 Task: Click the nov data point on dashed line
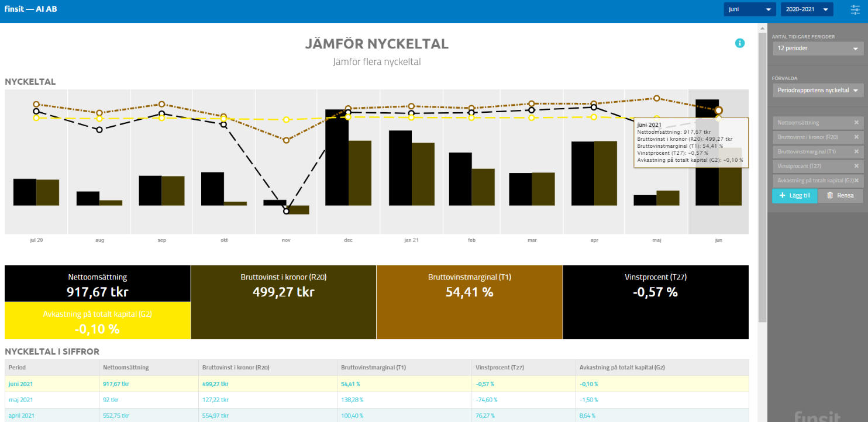286,211
